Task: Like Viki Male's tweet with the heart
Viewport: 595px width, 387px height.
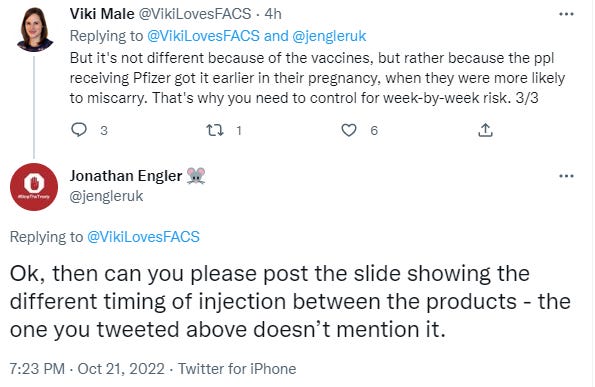Action: click(x=349, y=130)
